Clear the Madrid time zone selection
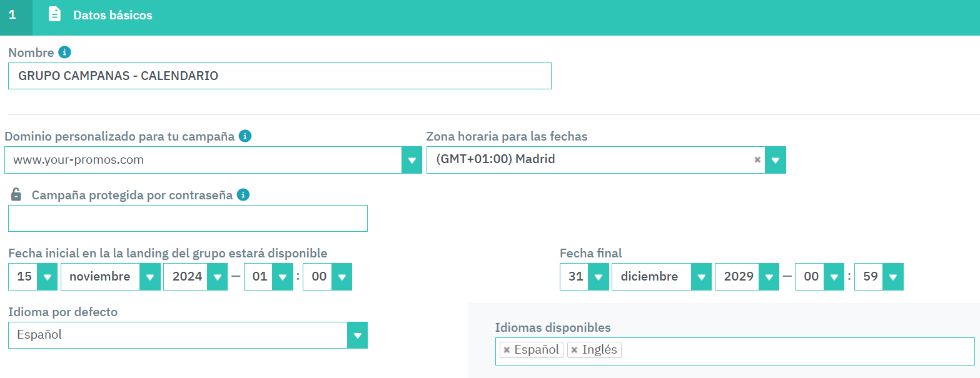 coord(757,160)
